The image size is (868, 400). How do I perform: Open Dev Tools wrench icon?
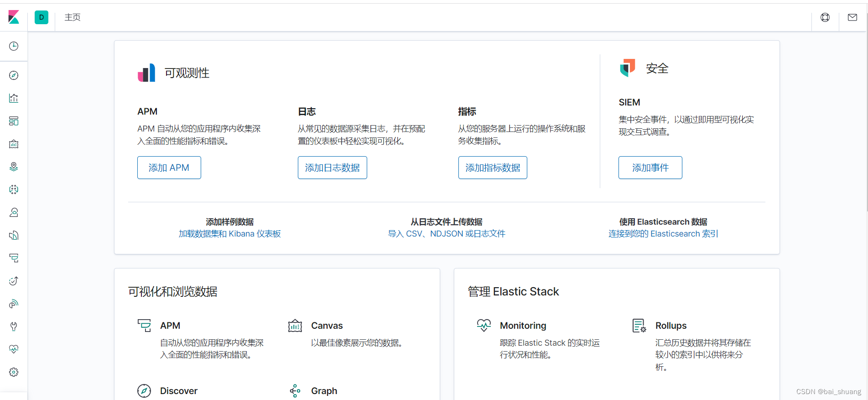[x=14, y=326]
